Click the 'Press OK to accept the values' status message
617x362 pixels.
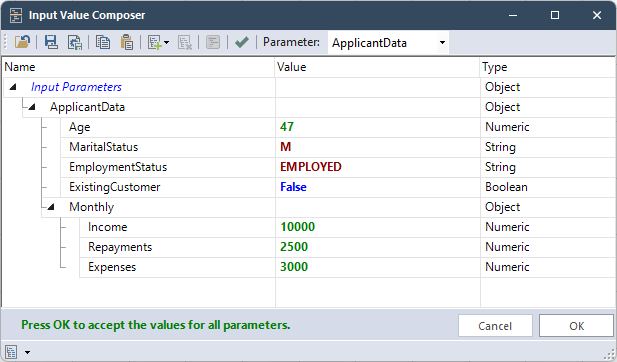pyautogui.click(x=155, y=325)
